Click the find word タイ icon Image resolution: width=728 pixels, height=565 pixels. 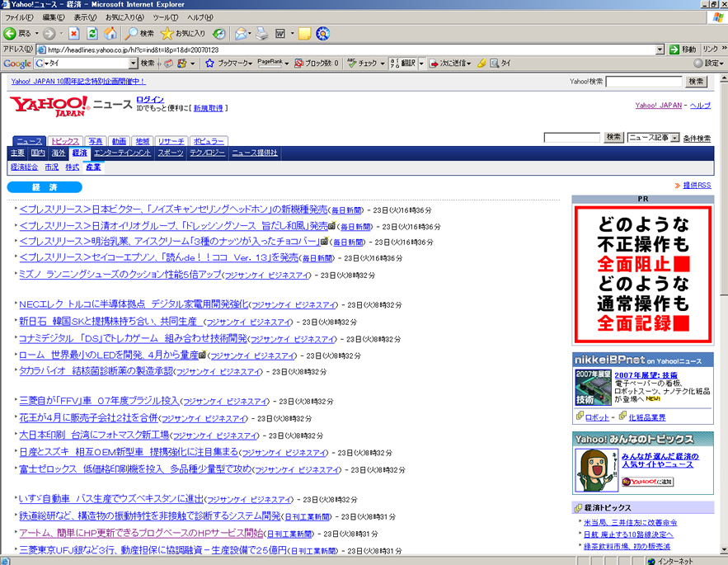click(495, 64)
